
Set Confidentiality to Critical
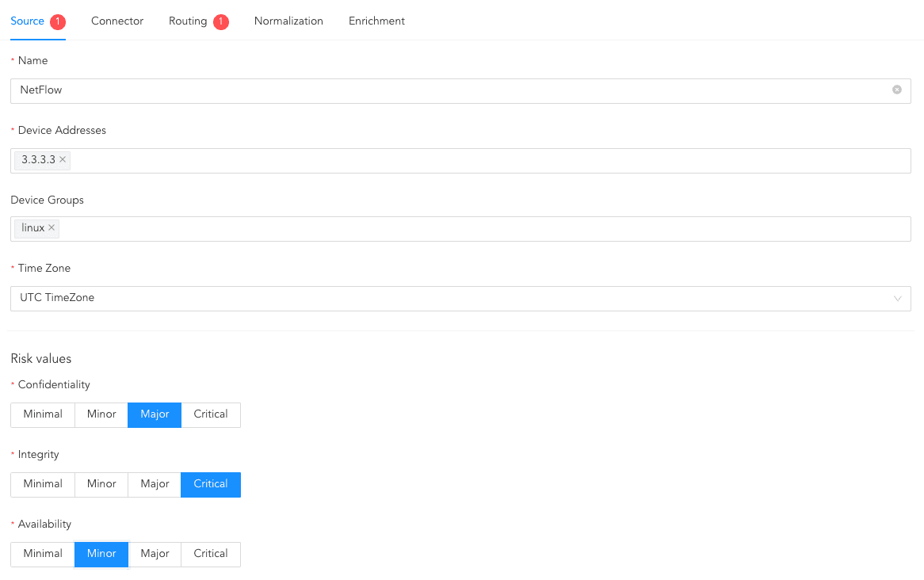coord(211,414)
